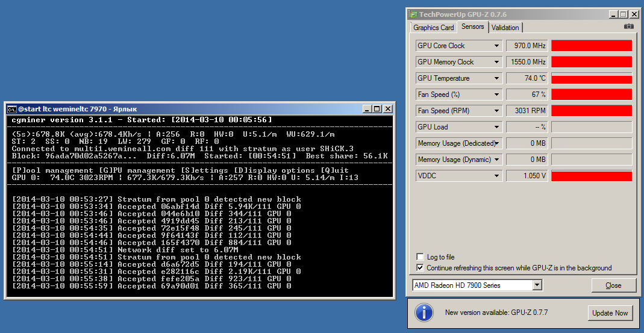Click the Connected to multi1.wemineall.com line
Screen dimensions: 644x333
coord(183,149)
